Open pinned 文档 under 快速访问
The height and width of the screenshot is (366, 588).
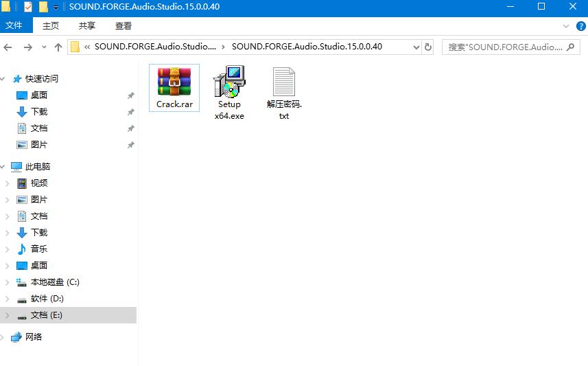39,128
